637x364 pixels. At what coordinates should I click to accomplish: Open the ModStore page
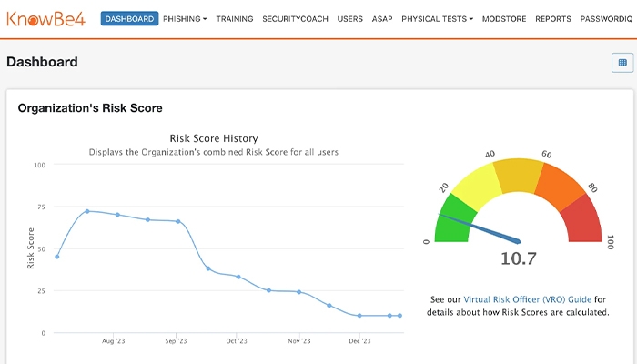pyautogui.click(x=504, y=19)
